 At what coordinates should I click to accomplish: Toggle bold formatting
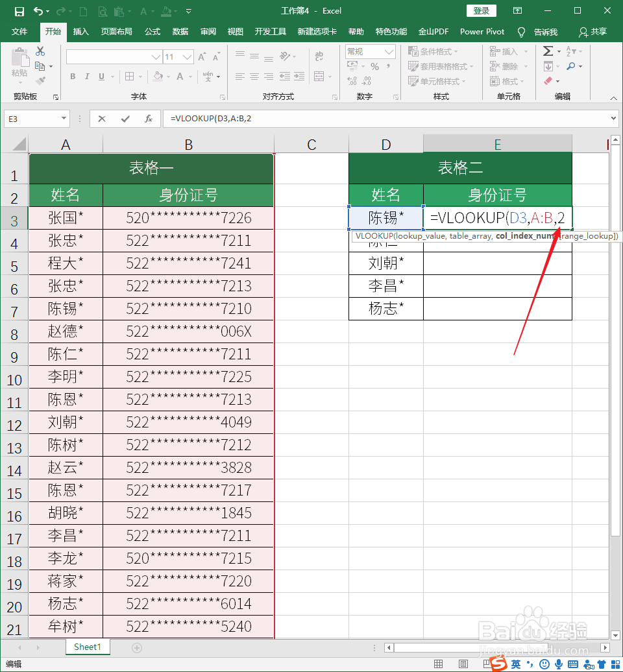[73, 76]
